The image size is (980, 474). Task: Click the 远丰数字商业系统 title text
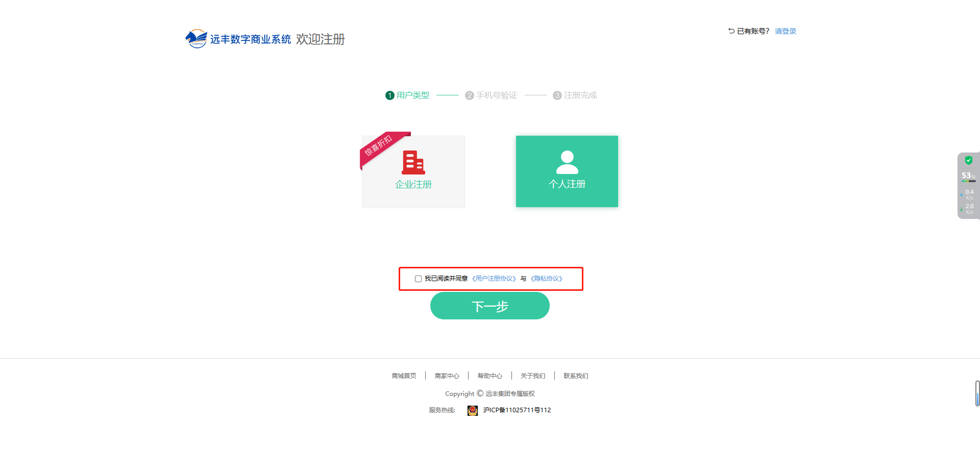(x=251, y=39)
